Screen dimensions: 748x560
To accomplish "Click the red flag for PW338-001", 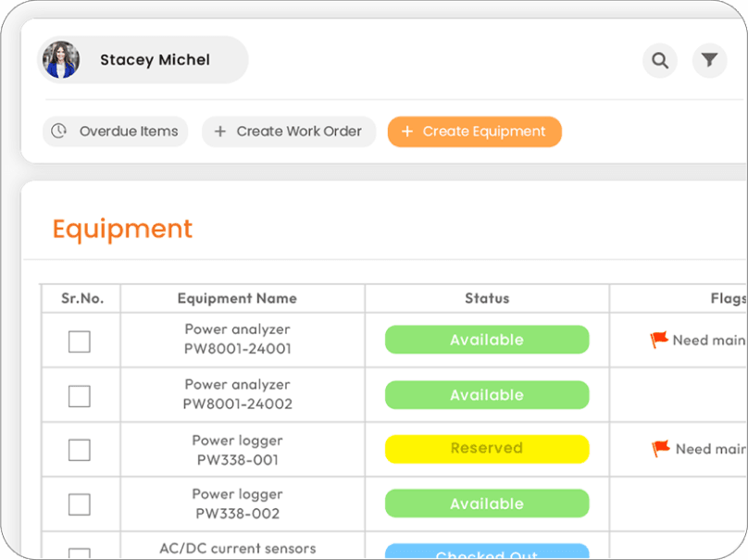I will click(661, 448).
